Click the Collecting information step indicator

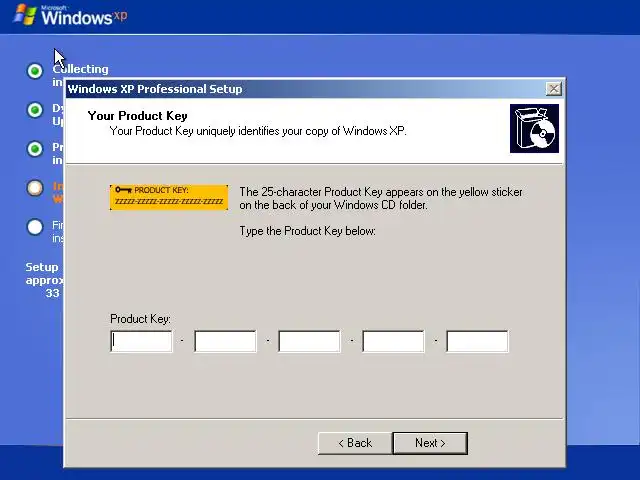[35, 71]
